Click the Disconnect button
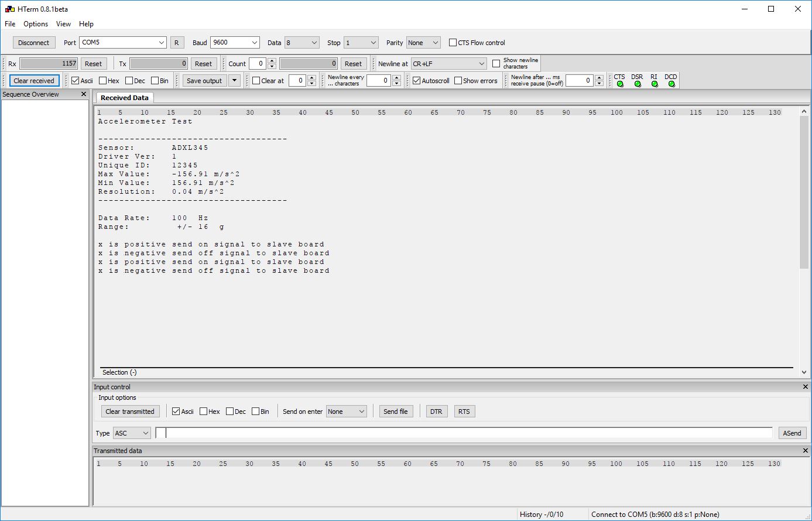Screen dimensions: 812x521 tap(34, 43)
